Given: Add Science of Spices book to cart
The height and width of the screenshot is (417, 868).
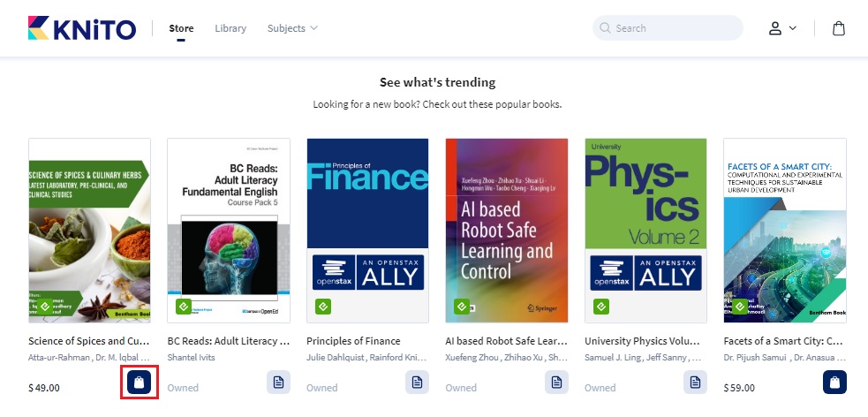Looking at the screenshot, I should click(140, 383).
